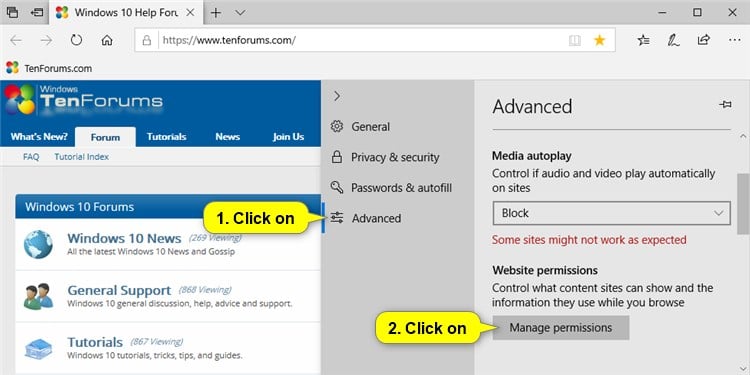750x375 pixels.
Task: Open the Favorites hub icon
Action: [x=644, y=40]
